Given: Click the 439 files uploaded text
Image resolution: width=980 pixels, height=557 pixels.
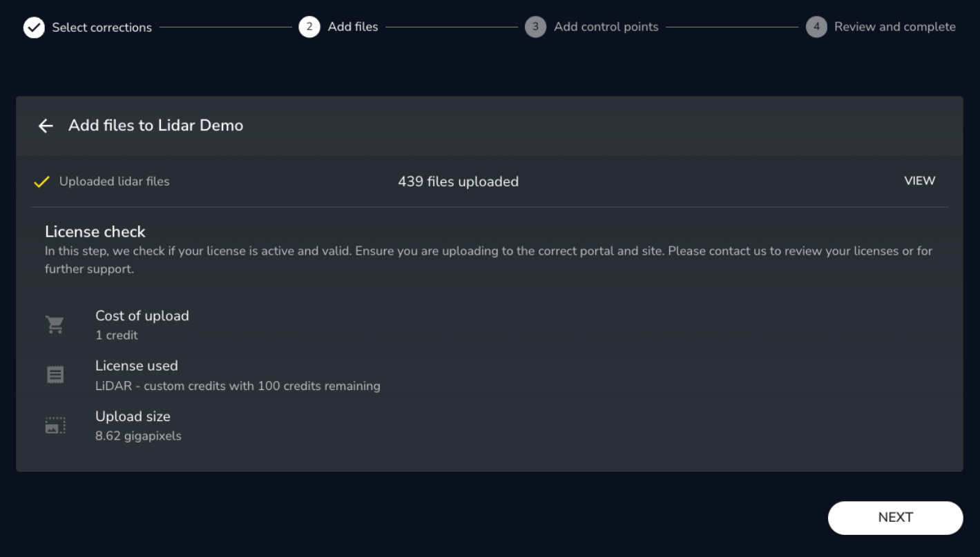Looking at the screenshot, I should (459, 182).
